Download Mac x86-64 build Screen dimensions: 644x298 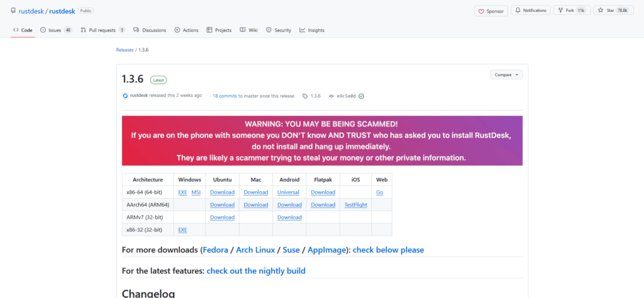[256, 192]
